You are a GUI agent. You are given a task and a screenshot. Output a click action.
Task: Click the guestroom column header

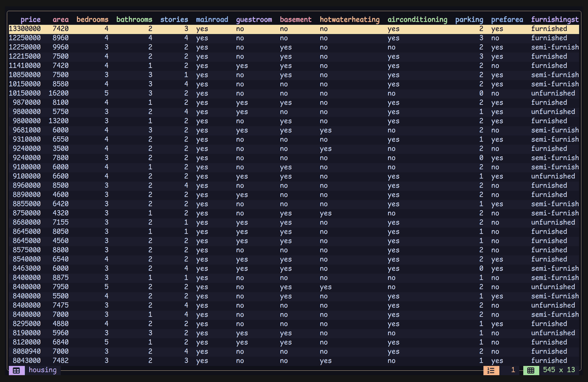(254, 20)
